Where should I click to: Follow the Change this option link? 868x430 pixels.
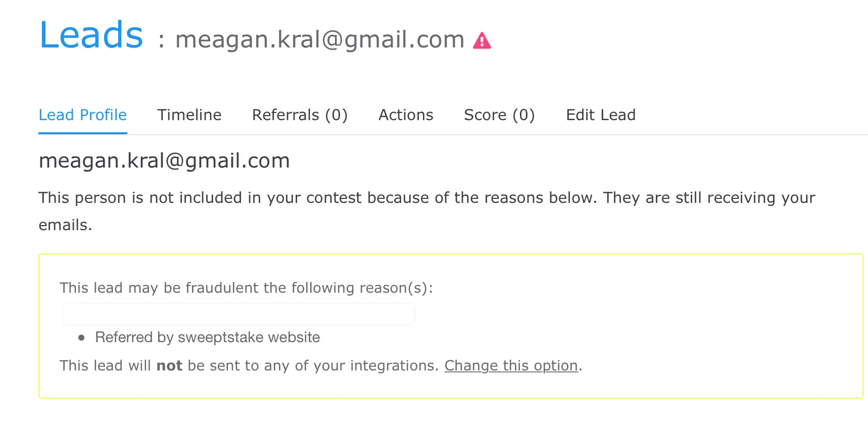point(511,365)
